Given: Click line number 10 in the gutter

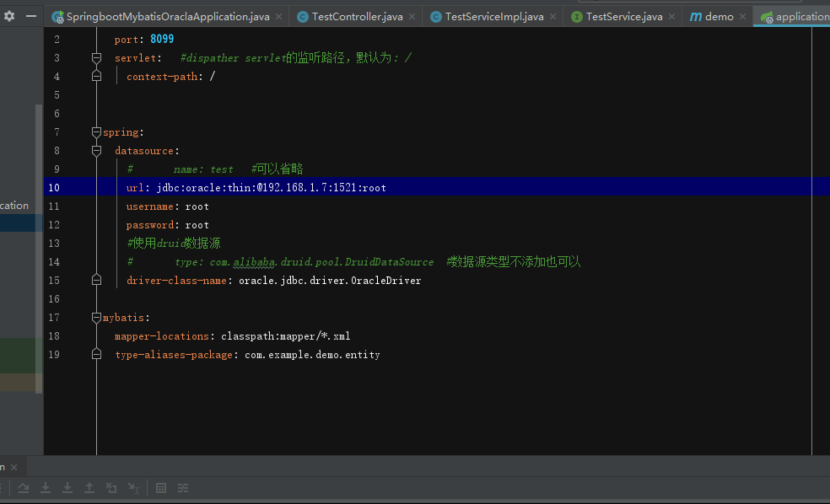Looking at the screenshot, I should (54, 187).
